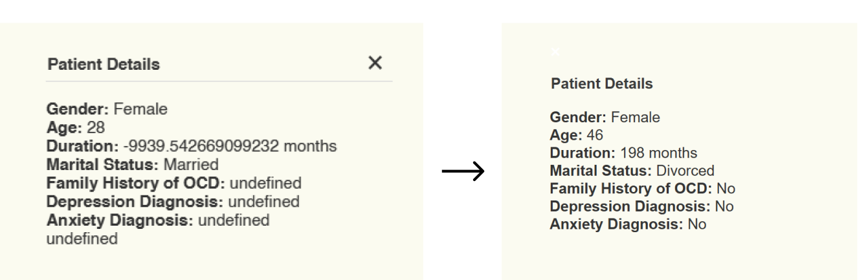Click Anxiety Diagnosis: No
This screenshot has width=868, height=280.
[628, 225]
